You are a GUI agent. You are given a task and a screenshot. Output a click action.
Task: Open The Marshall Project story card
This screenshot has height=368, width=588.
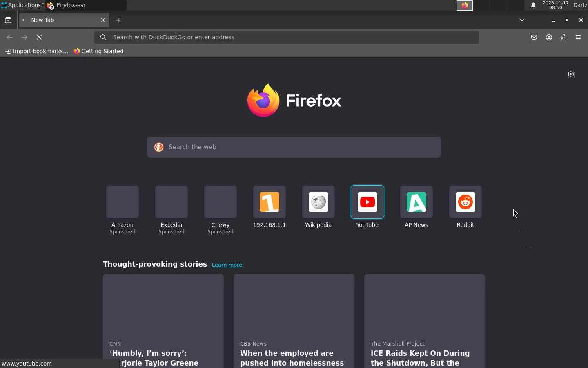[x=425, y=321]
